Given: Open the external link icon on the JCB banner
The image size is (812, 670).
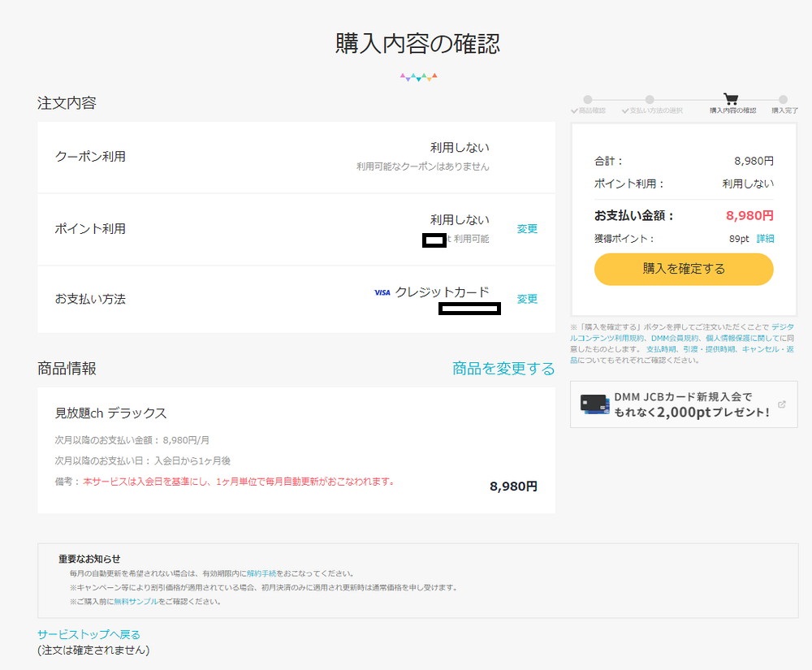Looking at the screenshot, I should pyautogui.click(x=782, y=404).
